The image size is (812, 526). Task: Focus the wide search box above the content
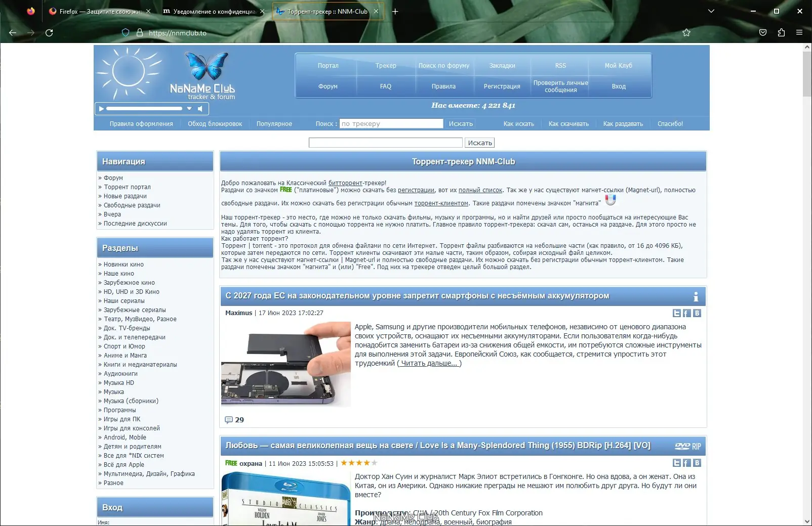[x=386, y=143]
